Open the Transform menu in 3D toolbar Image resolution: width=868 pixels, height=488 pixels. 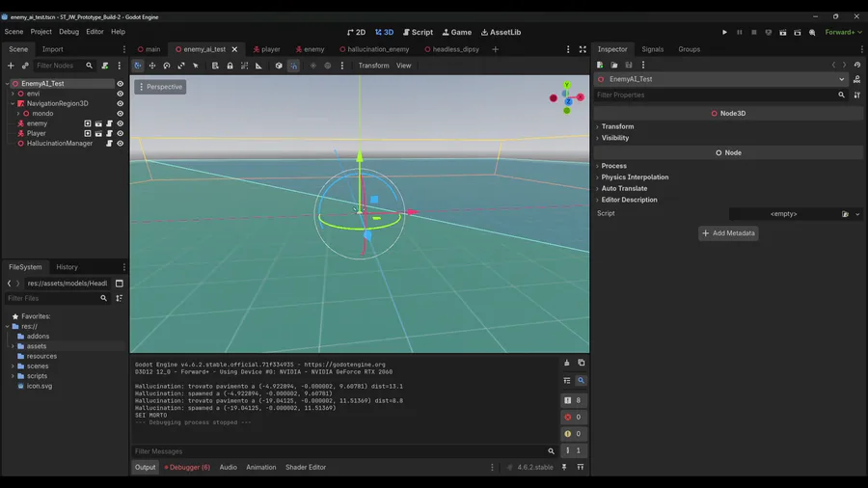[373, 66]
